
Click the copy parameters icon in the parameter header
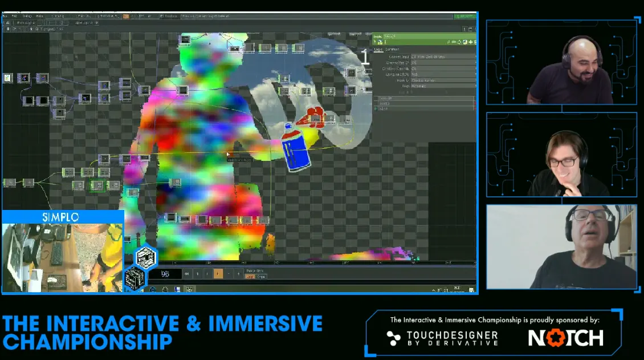pos(459,42)
